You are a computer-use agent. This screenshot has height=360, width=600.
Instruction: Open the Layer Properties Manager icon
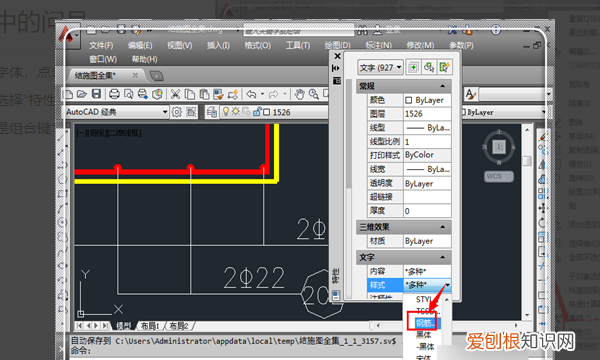tap(212, 112)
